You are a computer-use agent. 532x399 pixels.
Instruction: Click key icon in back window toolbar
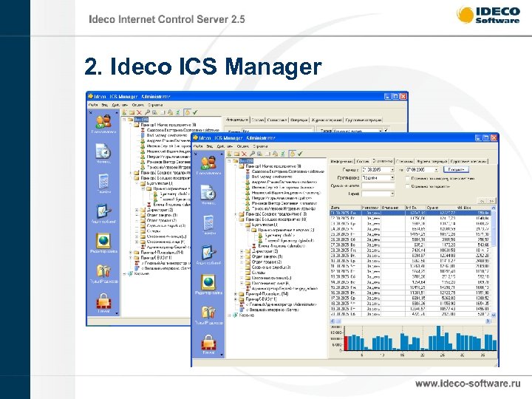pos(147,112)
